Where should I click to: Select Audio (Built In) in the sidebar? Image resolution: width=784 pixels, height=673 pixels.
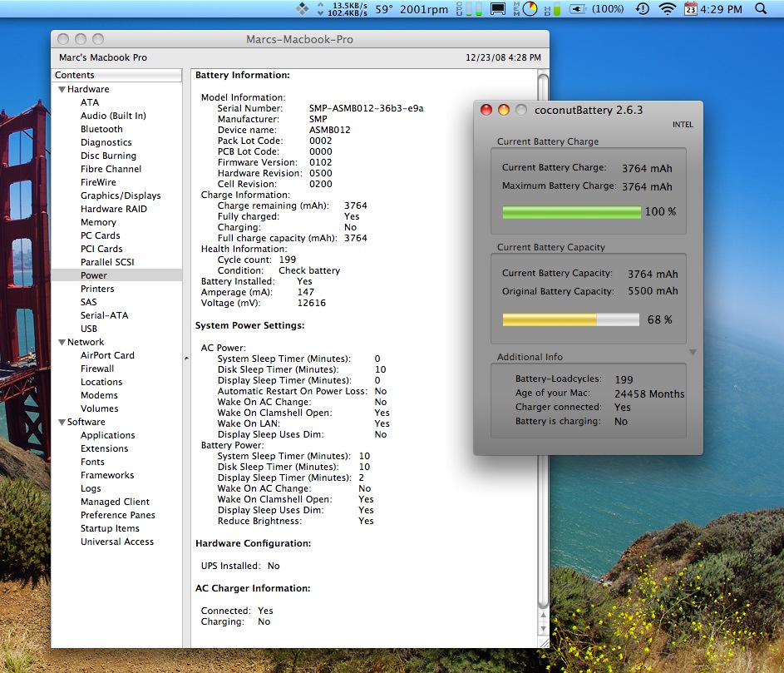pyautogui.click(x=114, y=116)
